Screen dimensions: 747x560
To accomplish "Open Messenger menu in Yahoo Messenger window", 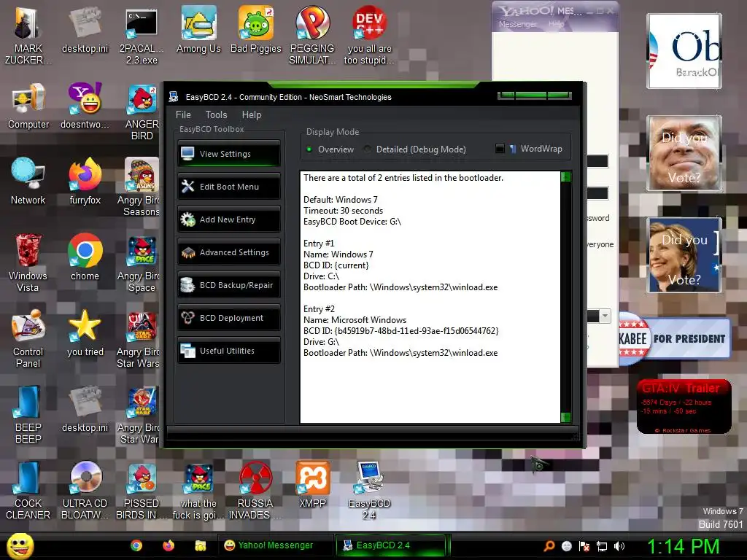I will pos(517,24).
